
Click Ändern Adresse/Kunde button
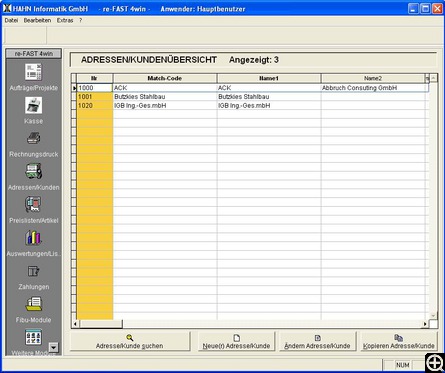(317, 341)
